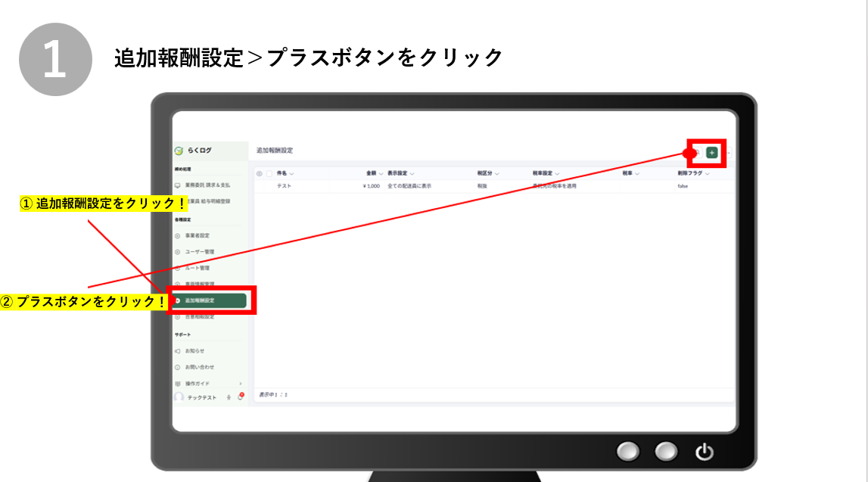Image resolution: width=868 pixels, height=482 pixels.
Task: Click the テックテスト user avatar
Action: point(179,397)
